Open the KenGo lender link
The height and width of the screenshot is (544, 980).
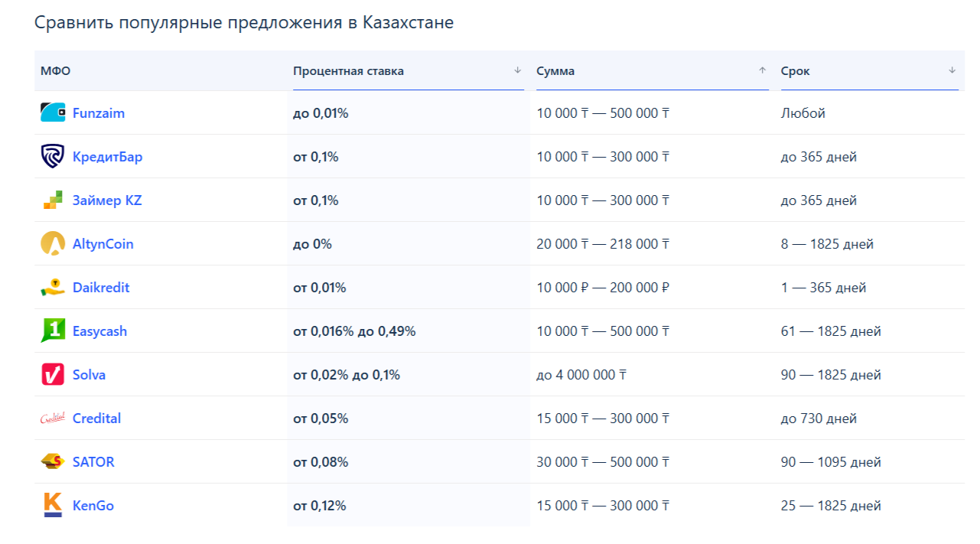coord(93,506)
